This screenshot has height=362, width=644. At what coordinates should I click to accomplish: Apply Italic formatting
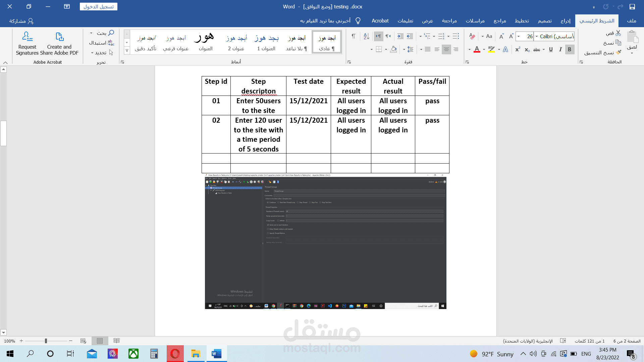point(560,49)
